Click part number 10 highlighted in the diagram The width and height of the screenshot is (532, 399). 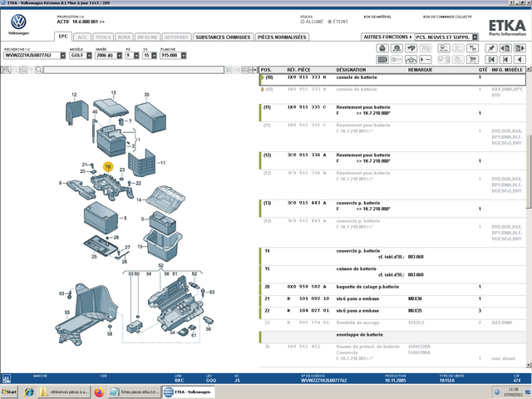click(x=108, y=166)
